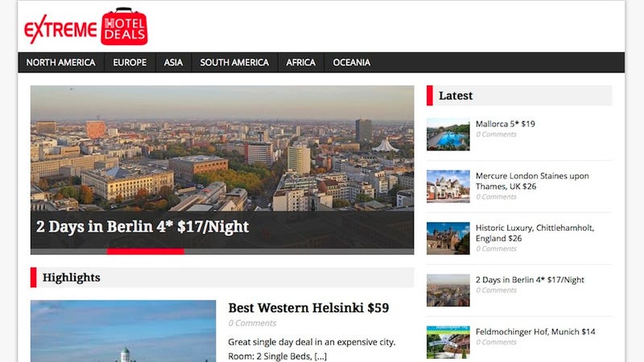The image size is (644, 362).
Task: View comments under Mallorca 5* $19
Action: coord(496,134)
